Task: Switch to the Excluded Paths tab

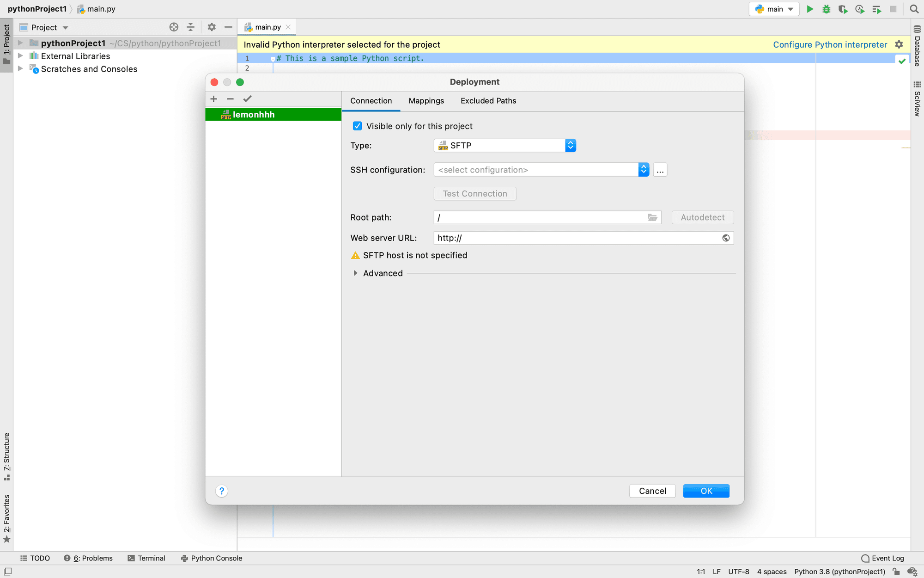Action: point(488,100)
